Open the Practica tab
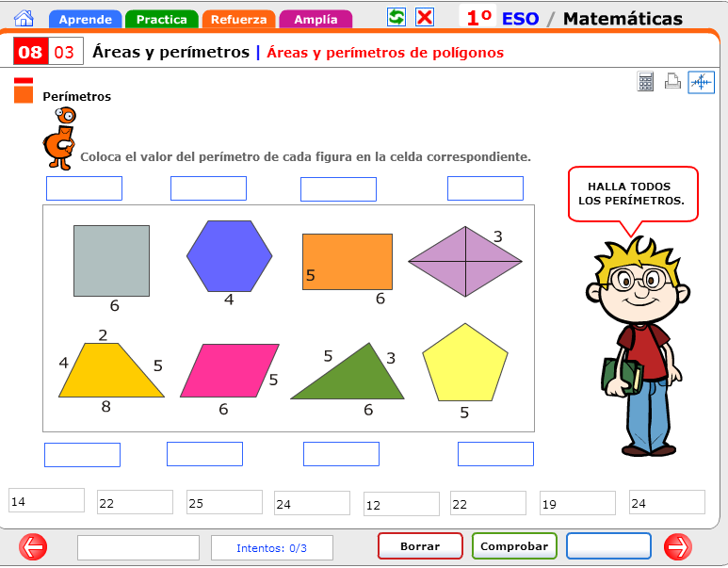Screen dimensions: 728x568 pyautogui.click(x=161, y=20)
